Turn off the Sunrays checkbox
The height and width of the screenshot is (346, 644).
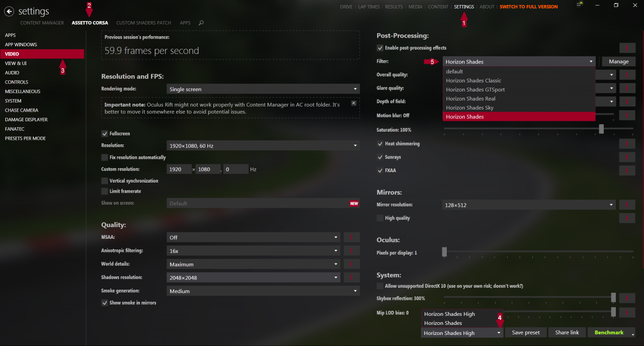click(380, 157)
